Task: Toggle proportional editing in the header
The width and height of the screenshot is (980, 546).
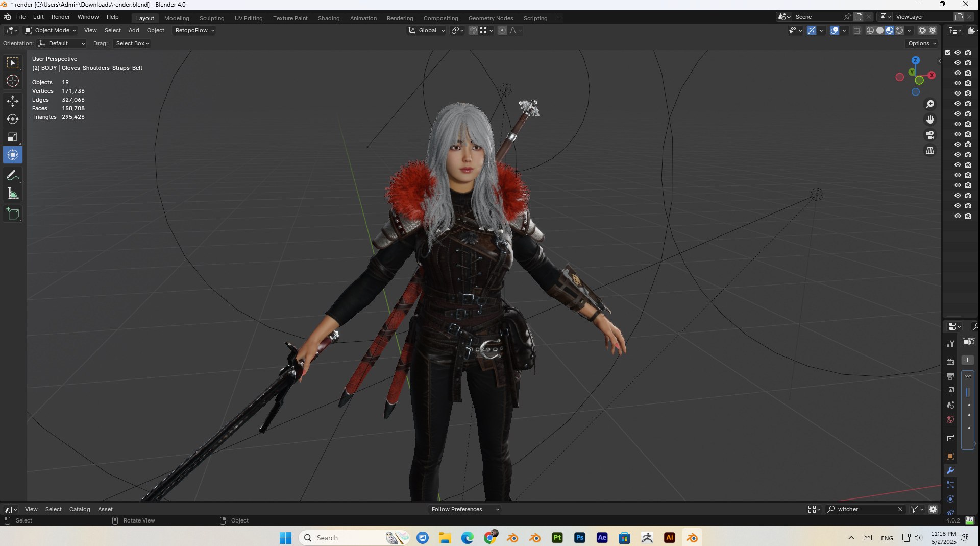Action: (x=502, y=31)
